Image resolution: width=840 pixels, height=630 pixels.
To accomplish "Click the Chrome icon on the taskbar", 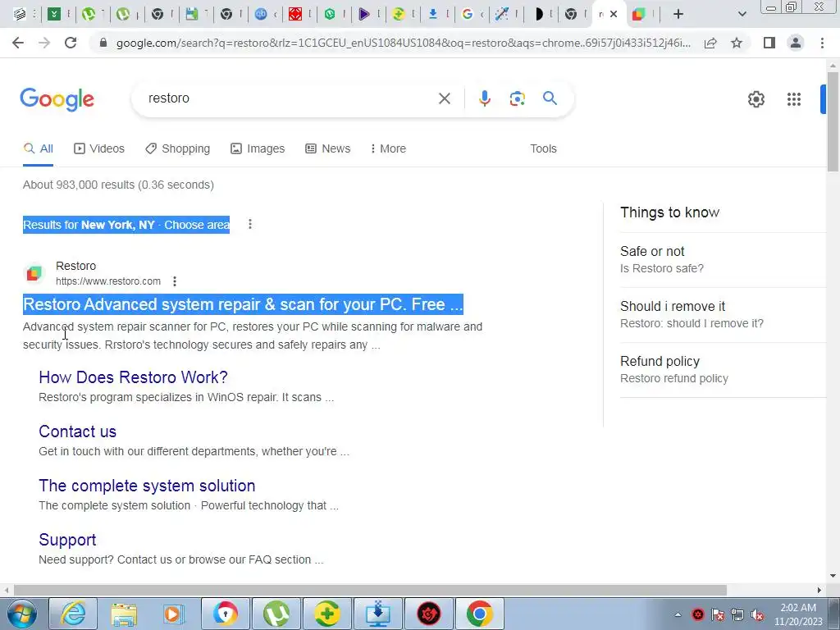I will point(479,614).
